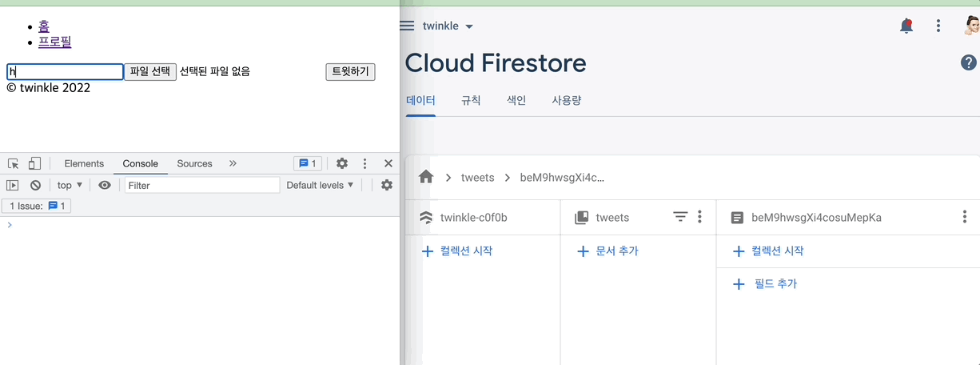Open Firebase notifications bell
This screenshot has height=365, width=980.
[x=906, y=26]
